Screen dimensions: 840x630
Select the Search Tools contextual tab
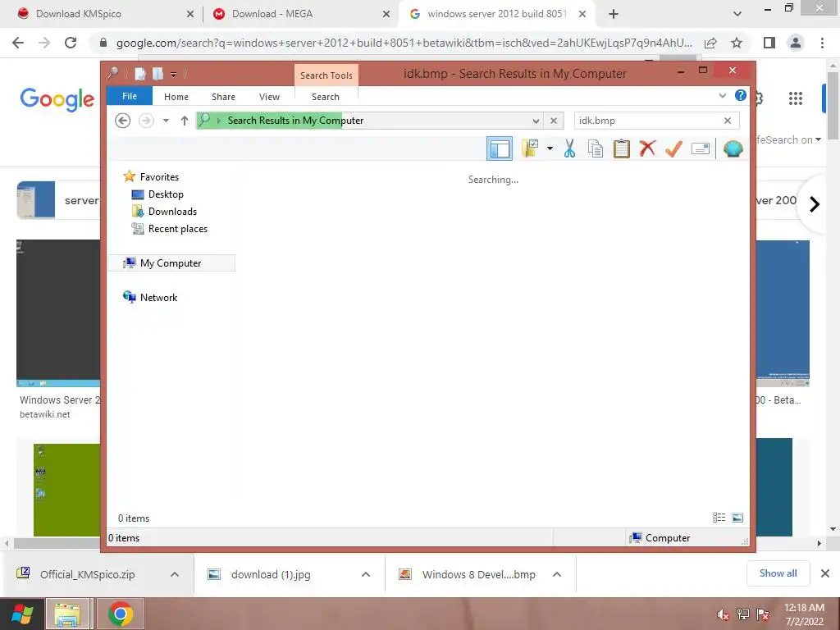point(326,75)
